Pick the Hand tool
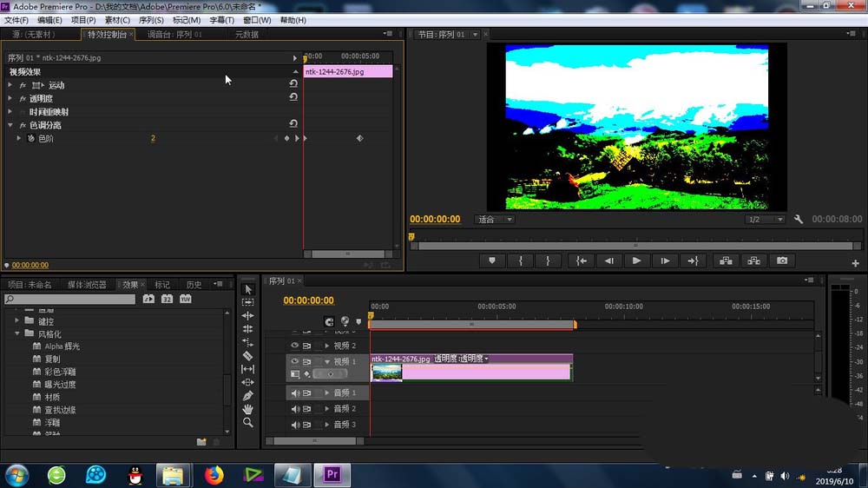The height and width of the screenshot is (488, 868). click(x=247, y=409)
